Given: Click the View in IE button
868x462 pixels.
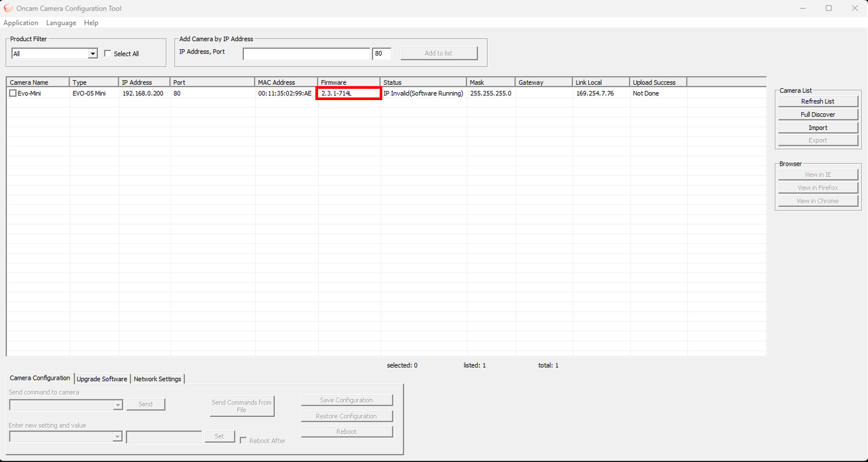Looking at the screenshot, I should coord(818,175).
